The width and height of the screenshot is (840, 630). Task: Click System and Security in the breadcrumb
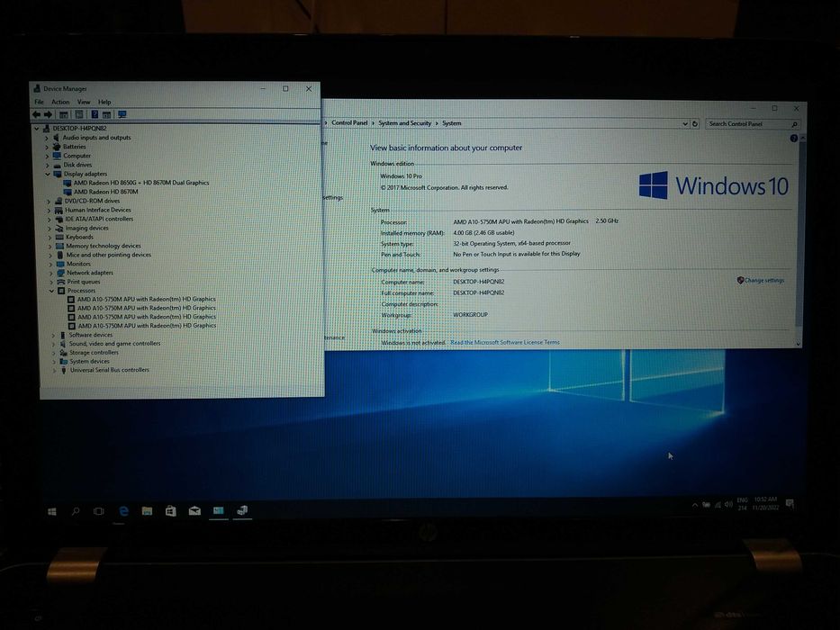405,123
